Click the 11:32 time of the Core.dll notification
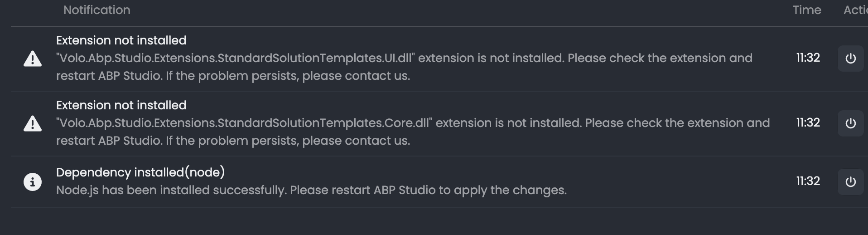The width and height of the screenshot is (868, 235). (x=808, y=122)
